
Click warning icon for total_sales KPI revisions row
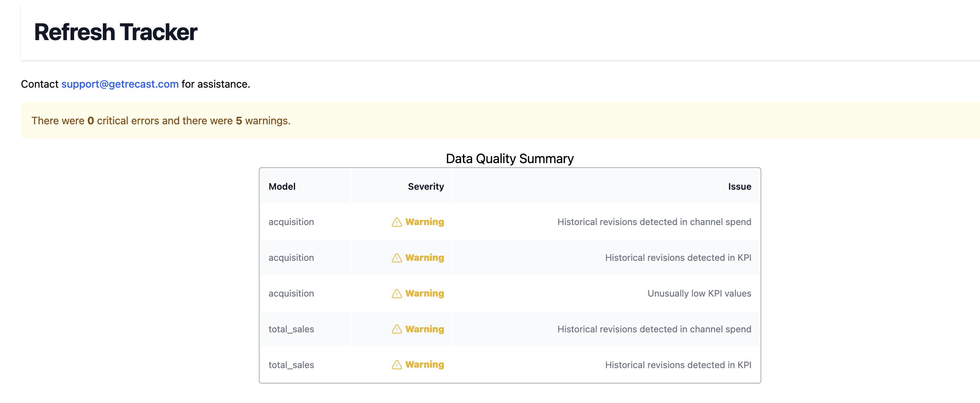coord(397,365)
